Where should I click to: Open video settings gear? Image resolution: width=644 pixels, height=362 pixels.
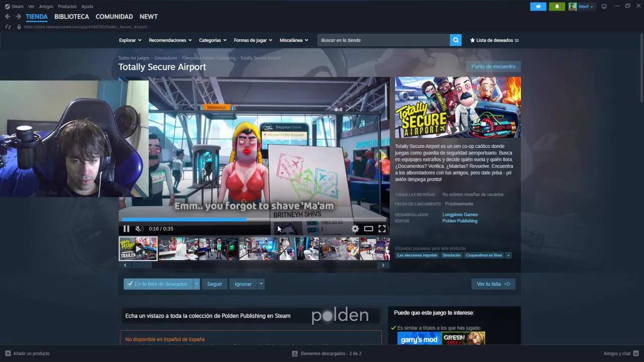pos(355,229)
